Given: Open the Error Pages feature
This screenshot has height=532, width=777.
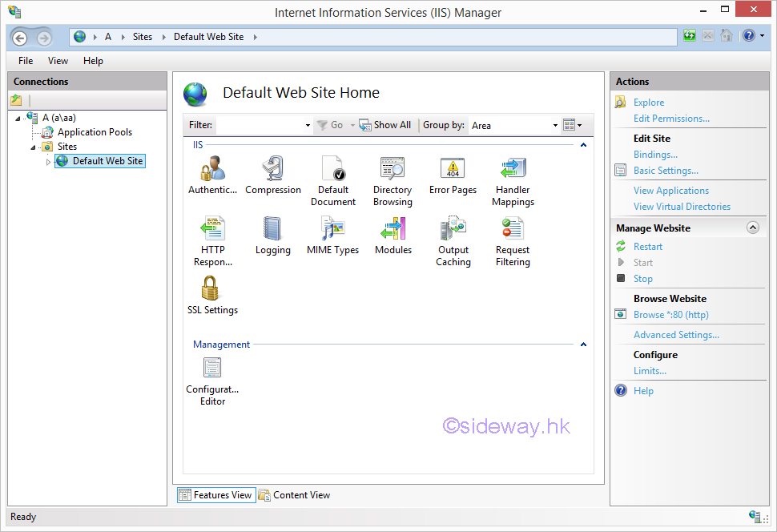Looking at the screenshot, I should [x=453, y=170].
